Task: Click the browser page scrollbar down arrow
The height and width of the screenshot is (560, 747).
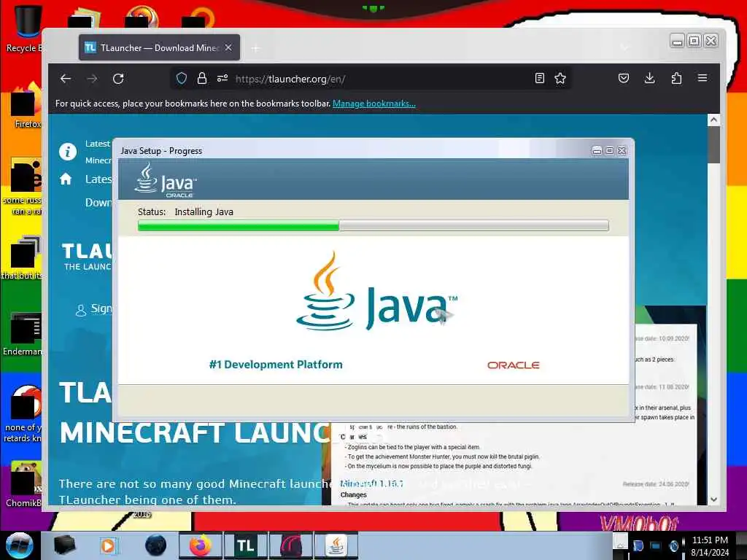Action: point(713,499)
